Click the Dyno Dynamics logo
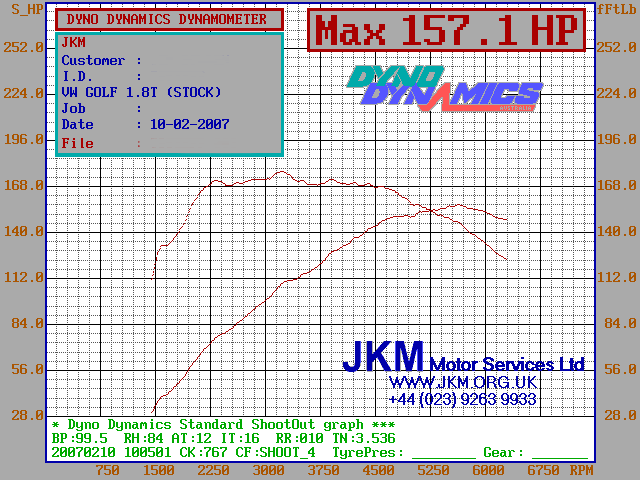The image size is (640, 480). [x=445, y=87]
